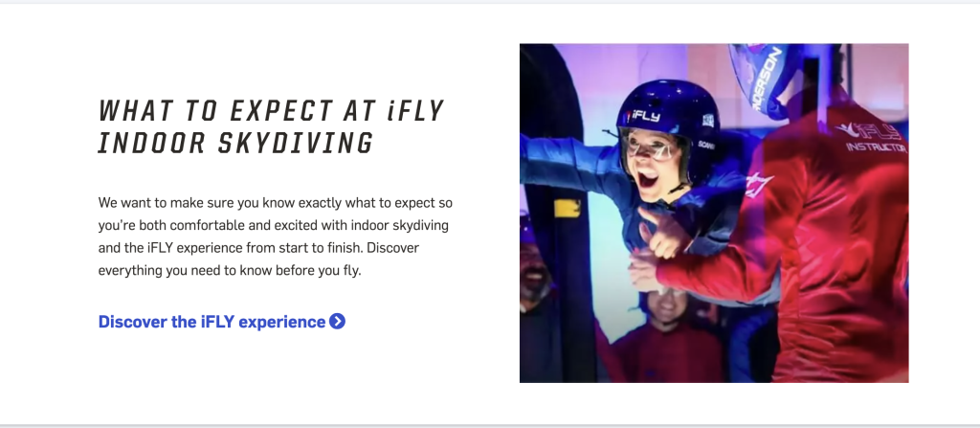Click the circled arrow icon beside Discover link

[x=337, y=322]
